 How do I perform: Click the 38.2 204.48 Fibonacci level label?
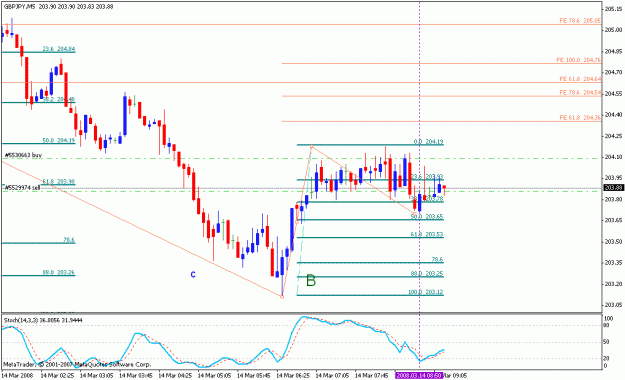pyautogui.click(x=59, y=99)
